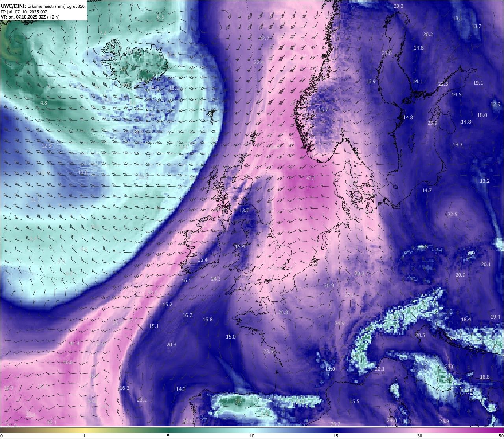Click the 11.4 value over Ireland
Viewport: 504px width, 439px height.
(x=202, y=260)
